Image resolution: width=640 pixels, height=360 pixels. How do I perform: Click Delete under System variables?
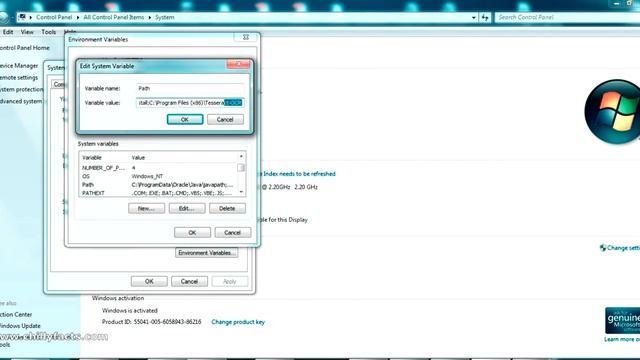coord(227,208)
